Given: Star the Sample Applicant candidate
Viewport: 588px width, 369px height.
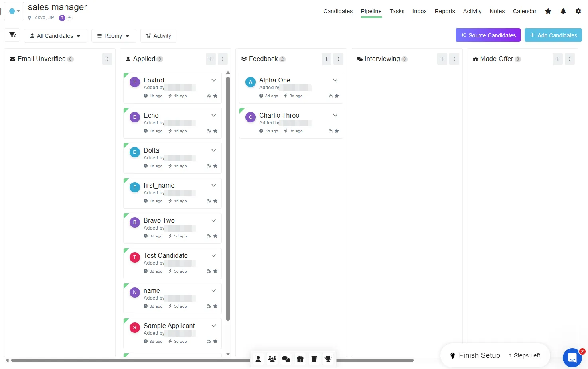Looking at the screenshot, I should [x=215, y=341].
